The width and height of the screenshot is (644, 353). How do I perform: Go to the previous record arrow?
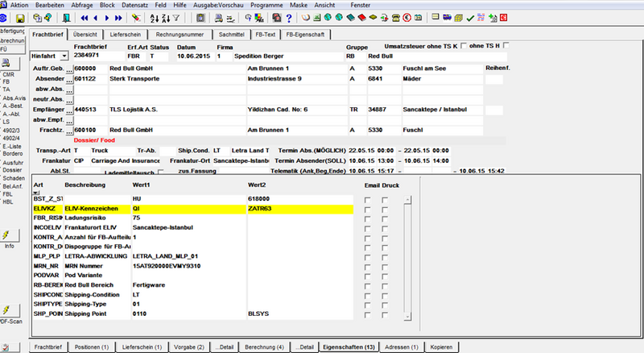coord(96,18)
